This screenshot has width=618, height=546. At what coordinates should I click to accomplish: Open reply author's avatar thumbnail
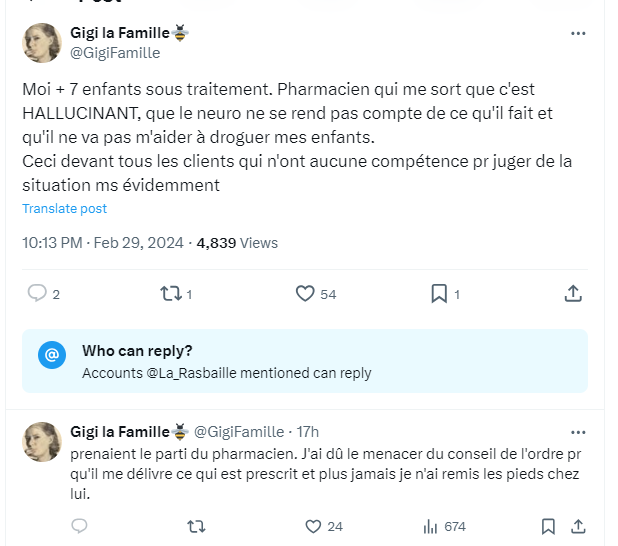pyautogui.click(x=42, y=442)
